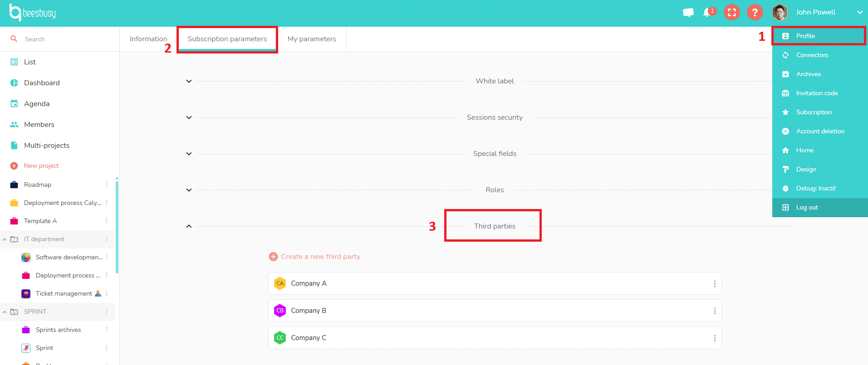Click the Company B hexagon badge
The image size is (868, 365).
[280, 311]
